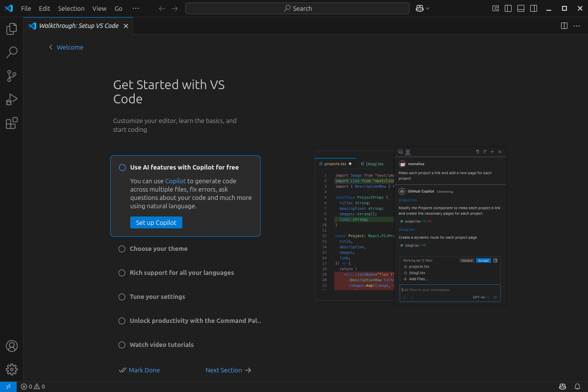Click the "Use AI features with Copilot for free" title
Viewport: 588px width, 392px height.
(x=185, y=168)
